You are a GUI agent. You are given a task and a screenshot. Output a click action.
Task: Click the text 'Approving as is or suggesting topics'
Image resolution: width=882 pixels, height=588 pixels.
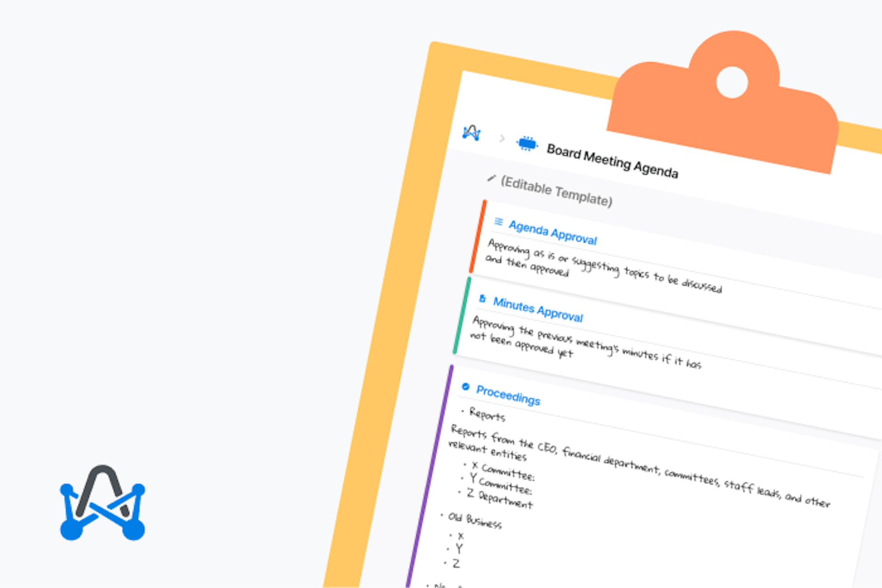tap(568, 260)
